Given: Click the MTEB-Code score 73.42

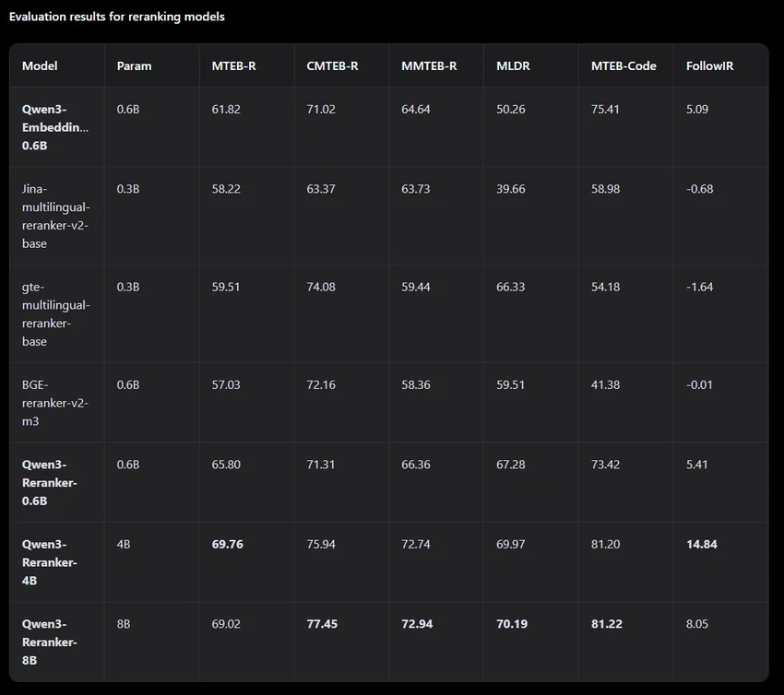Looking at the screenshot, I should tap(605, 465).
